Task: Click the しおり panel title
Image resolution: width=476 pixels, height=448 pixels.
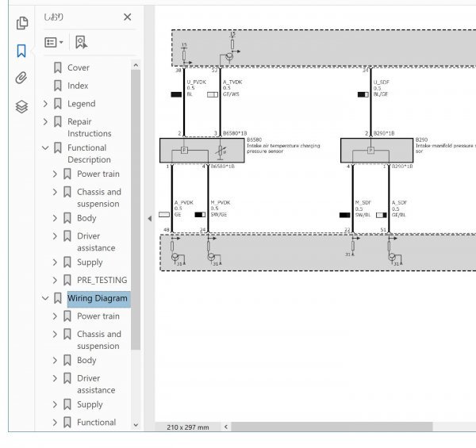Action: click(x=54, y=17)
